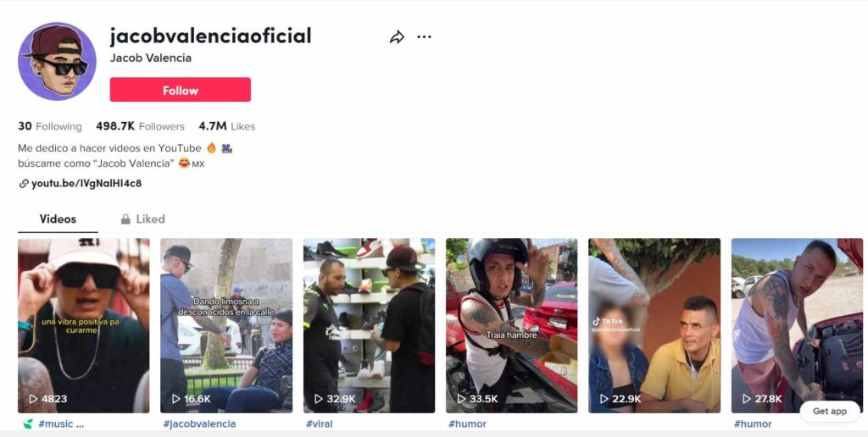Switch to the Videos tab
Screen dimensions: 868x437
[x=58, y=219]
